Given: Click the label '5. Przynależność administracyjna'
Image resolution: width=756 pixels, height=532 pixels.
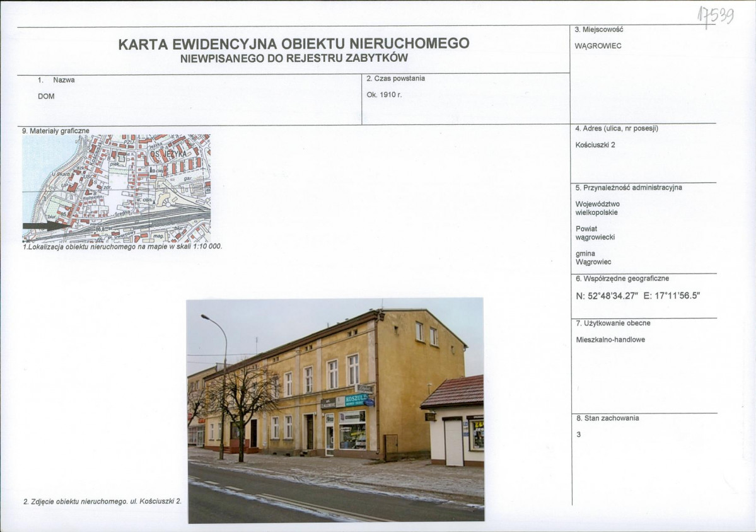Looking at the screenshot, I should click(629, 187).
